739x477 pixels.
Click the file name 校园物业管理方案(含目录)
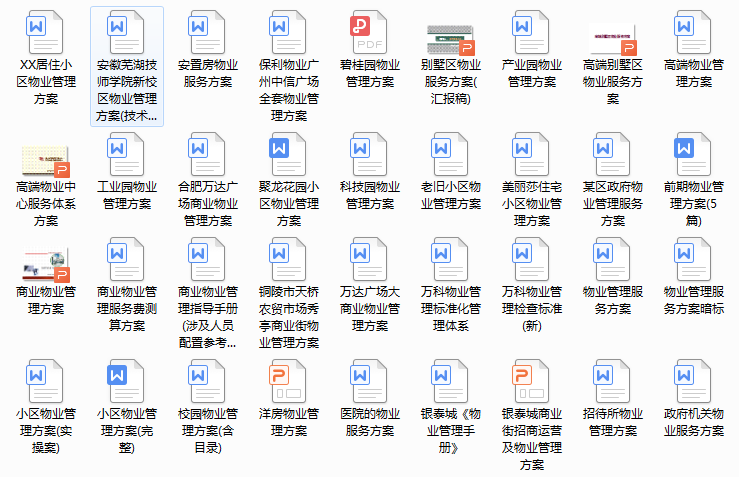click(208, 431)
